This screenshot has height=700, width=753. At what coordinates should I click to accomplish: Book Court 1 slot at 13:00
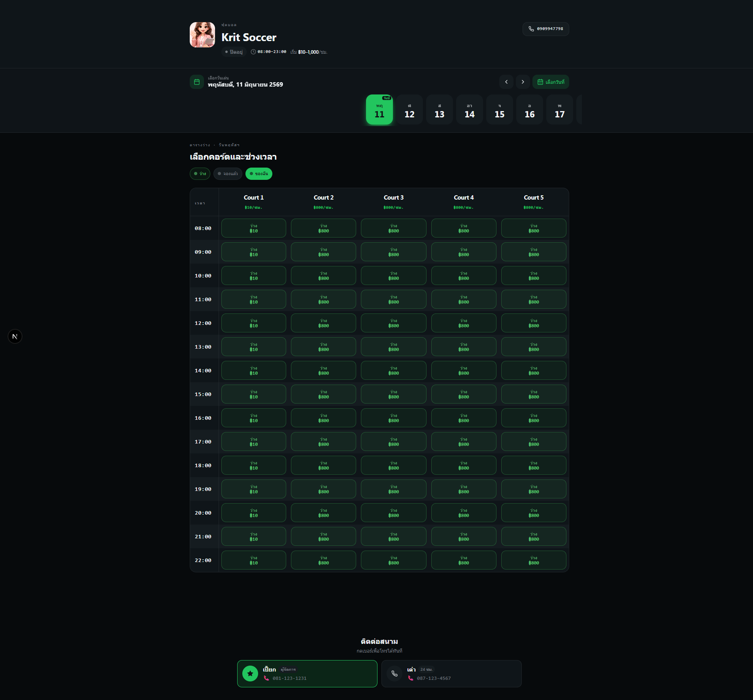pyautogui.click(x=254, y=347)
